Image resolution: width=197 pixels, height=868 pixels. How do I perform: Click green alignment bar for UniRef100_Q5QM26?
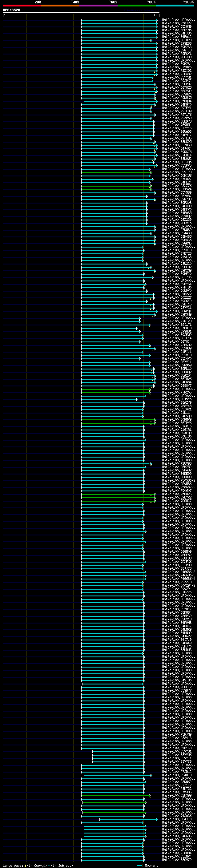pyautogui.click(x=118, y=494)
